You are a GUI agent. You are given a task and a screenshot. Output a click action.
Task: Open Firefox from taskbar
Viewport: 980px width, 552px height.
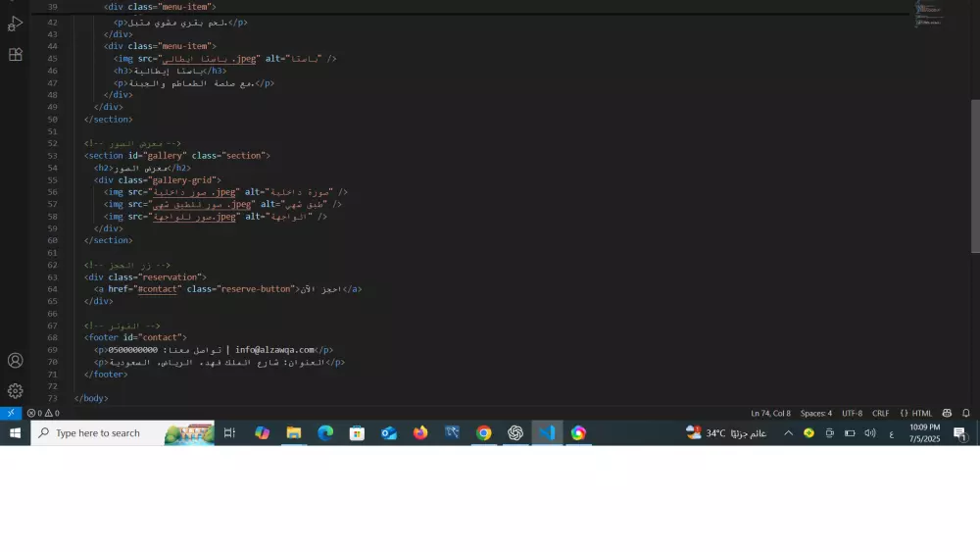[x=420, y=432]
